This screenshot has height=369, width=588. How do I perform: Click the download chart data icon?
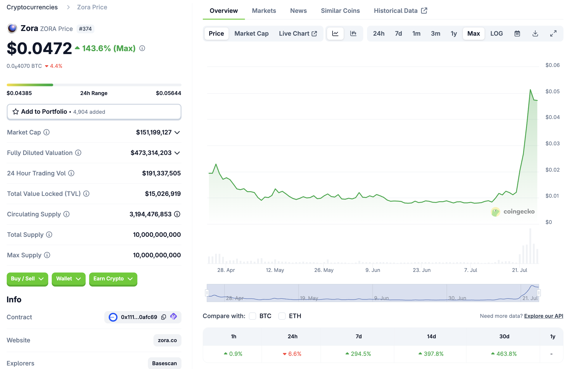click(x=535, y=34)
